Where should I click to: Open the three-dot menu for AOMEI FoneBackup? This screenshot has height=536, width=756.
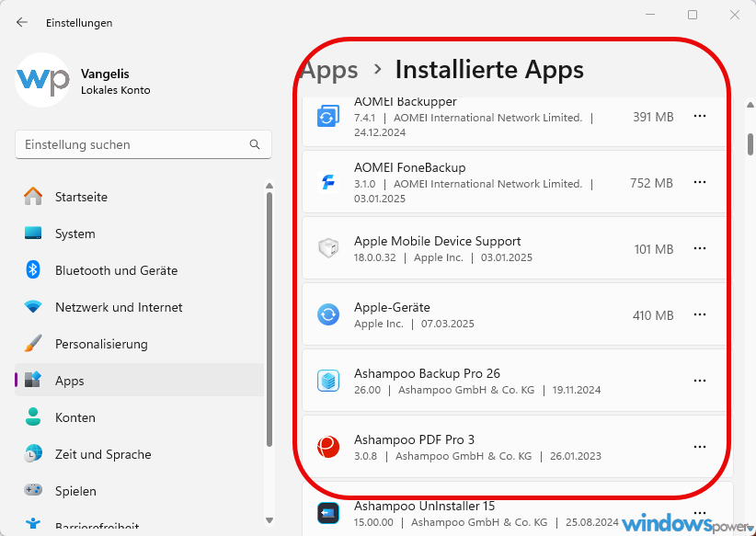pos(700,182)
